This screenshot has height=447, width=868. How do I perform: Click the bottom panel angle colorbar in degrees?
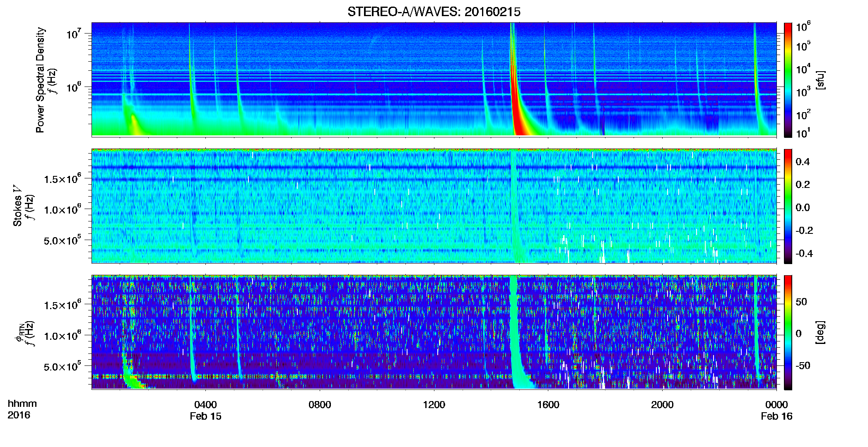788,332
